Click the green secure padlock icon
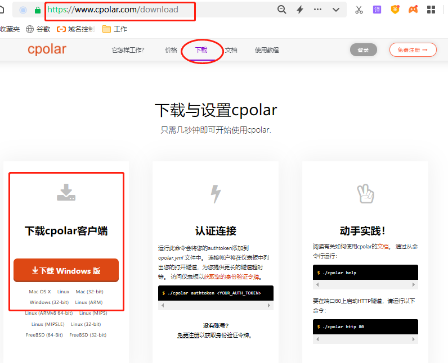This screenshot has height=363, width=448. pos(37,10)
